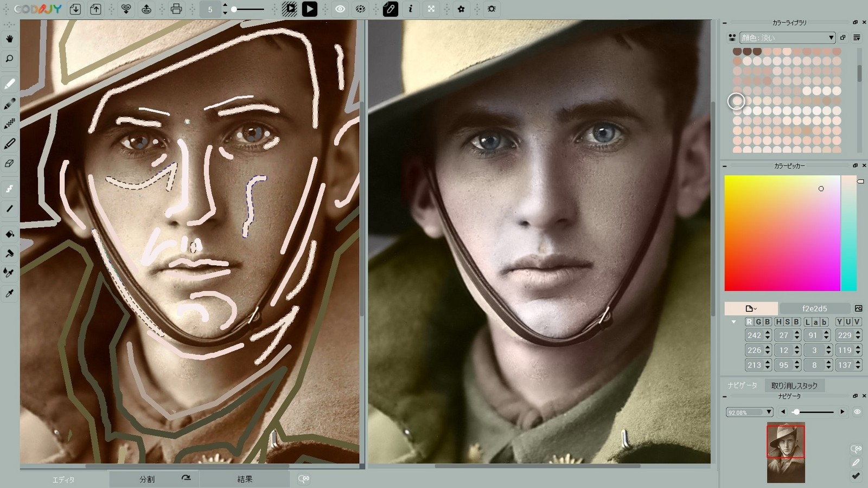Click the image icon right of hex field
The height and width of the screenshot is (488, 868).
[858, 309]
